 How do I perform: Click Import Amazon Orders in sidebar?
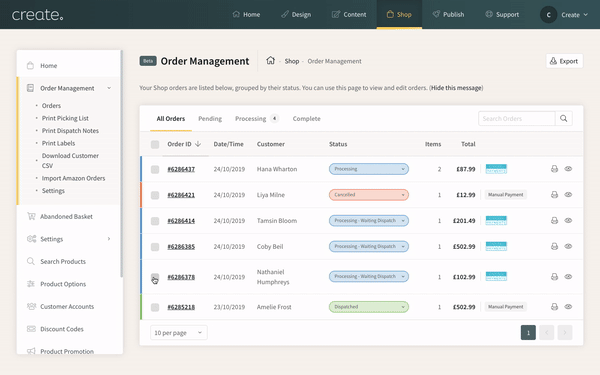coord(73,178)
